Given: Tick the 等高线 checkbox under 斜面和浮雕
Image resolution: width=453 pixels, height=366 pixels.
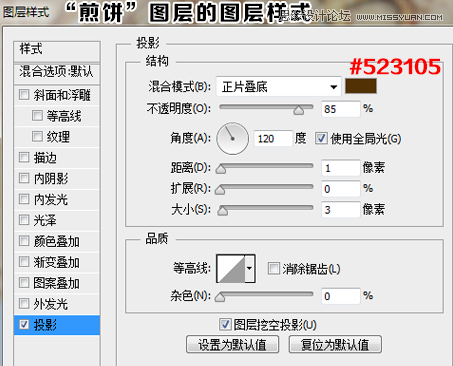Looking at the screenshot, I should 37,116.
